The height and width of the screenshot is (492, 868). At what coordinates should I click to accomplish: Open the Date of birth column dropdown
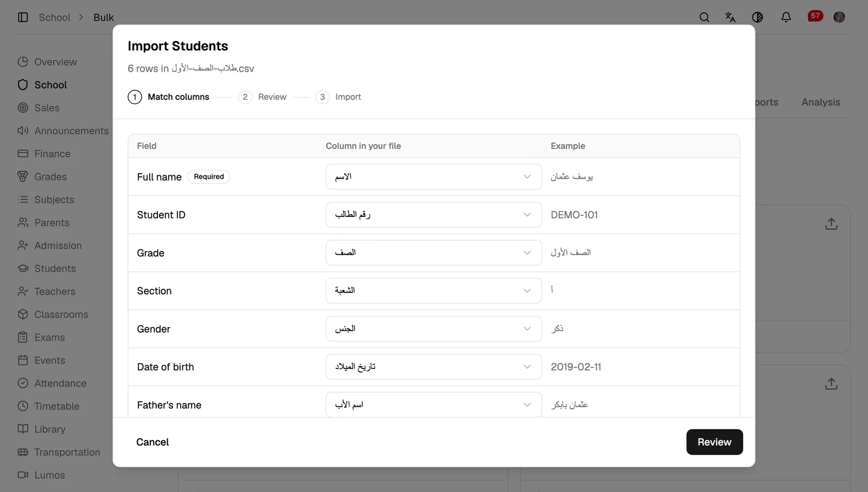433,367
